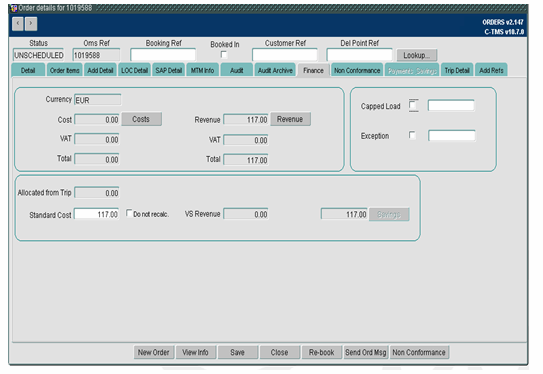This screenshot has height=374, width=543.
Task: Click the 117.00 field beside Savings
Action: pos(344,214)
